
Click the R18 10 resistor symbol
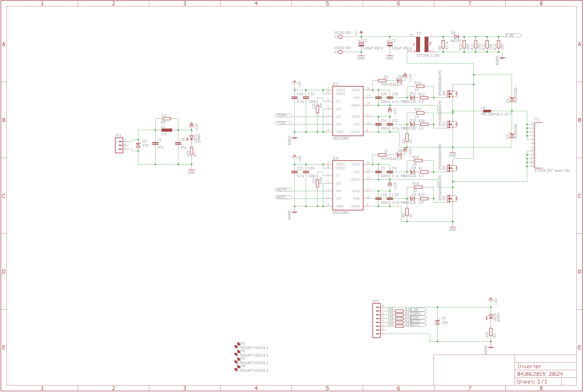pos(418,187)
